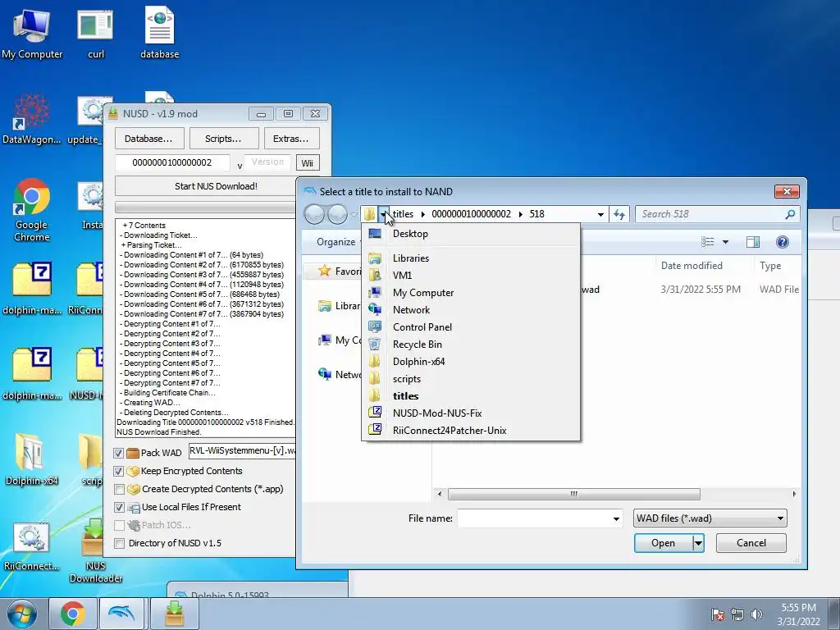
Task: Select NUSD-Mod-NUS-Fix in location dropdown
Action: point(471,413)
